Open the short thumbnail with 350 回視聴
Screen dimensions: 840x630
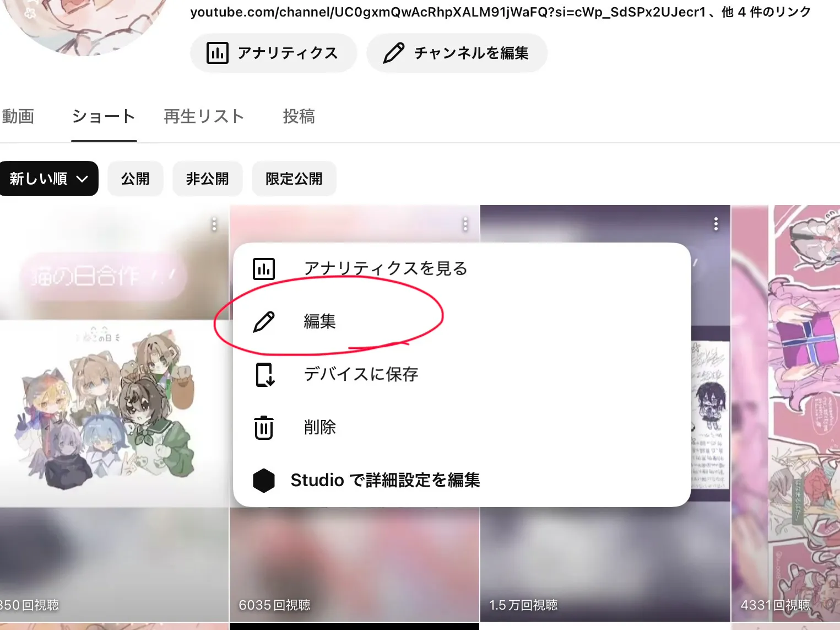[114, 413]
